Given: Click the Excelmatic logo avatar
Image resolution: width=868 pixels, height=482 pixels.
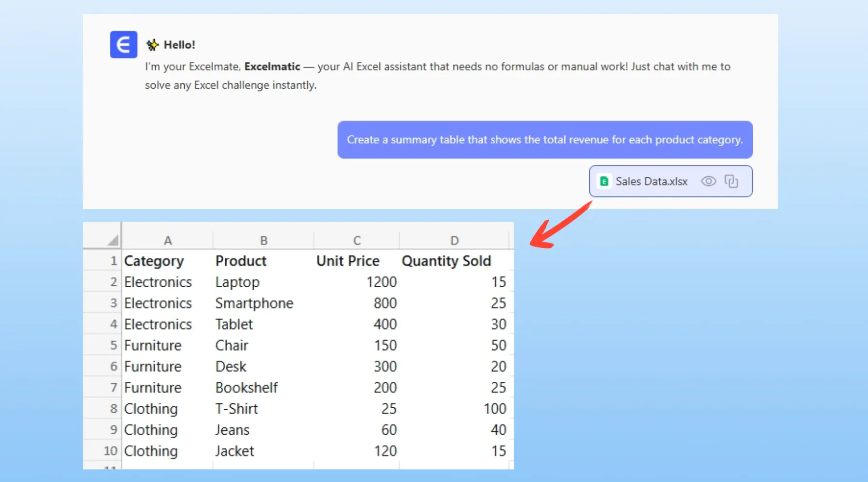Looking at the screenshot, I should point(123,45).
